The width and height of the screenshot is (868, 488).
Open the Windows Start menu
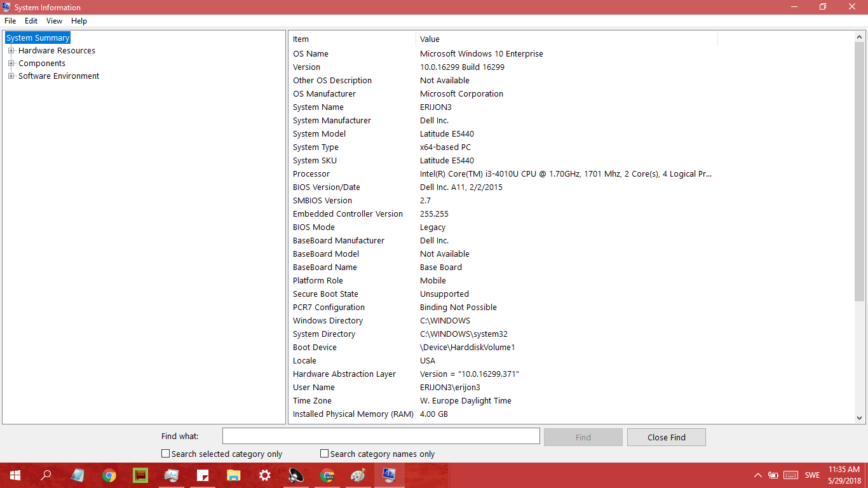[15, 475]
